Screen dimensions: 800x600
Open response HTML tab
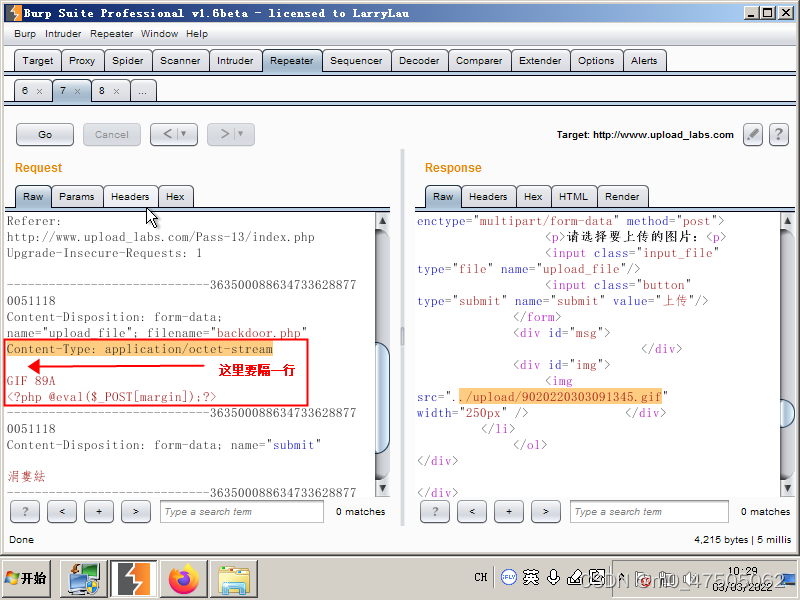tap(573, 196)
